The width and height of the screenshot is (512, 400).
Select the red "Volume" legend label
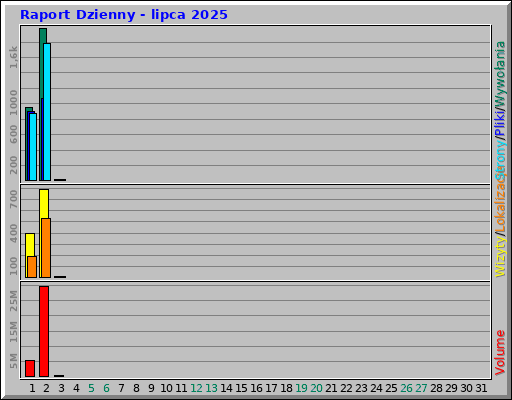[500, 352]
